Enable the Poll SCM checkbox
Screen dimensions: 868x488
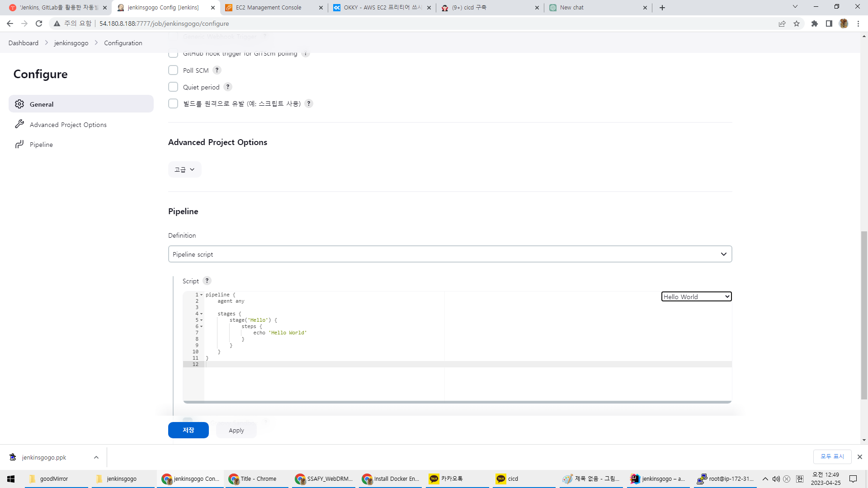click(x=173, y=70)
